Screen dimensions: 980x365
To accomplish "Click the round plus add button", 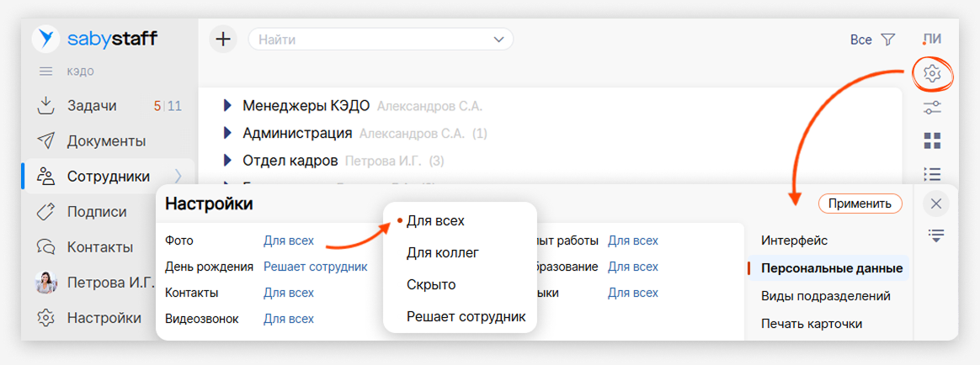I will click(x=223, y=39).
